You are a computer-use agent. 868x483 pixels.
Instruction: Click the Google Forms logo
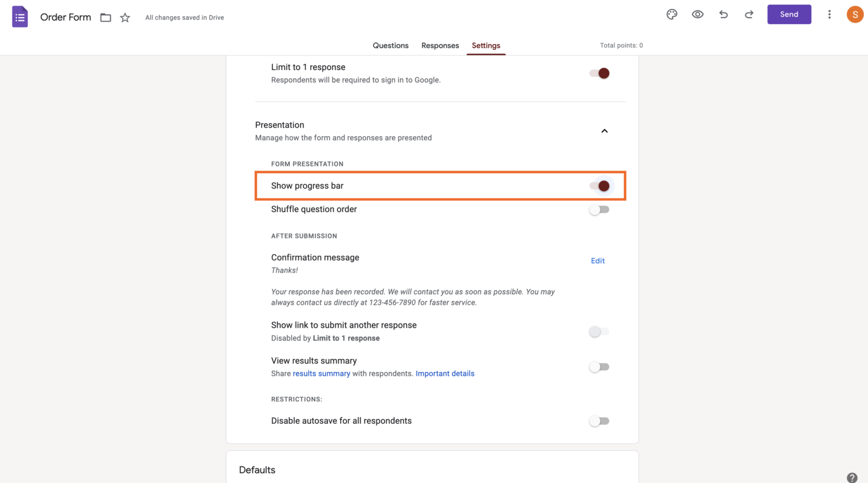20,16
